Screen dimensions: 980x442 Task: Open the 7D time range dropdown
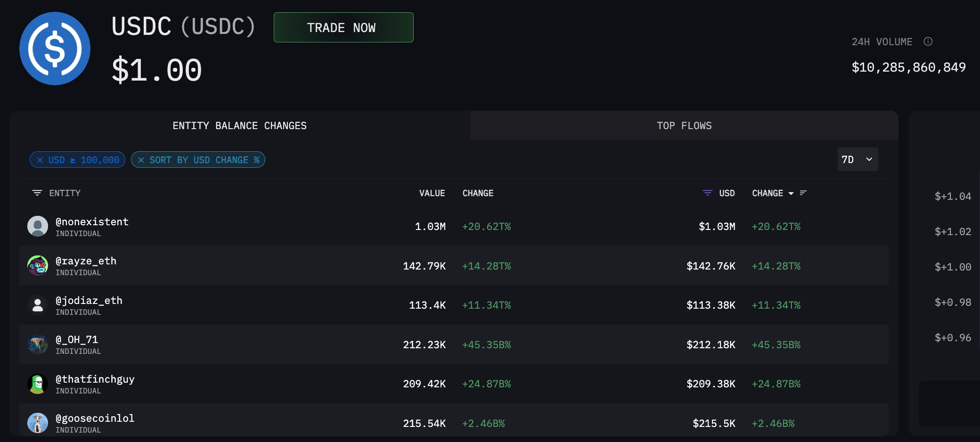coord(857,159)
